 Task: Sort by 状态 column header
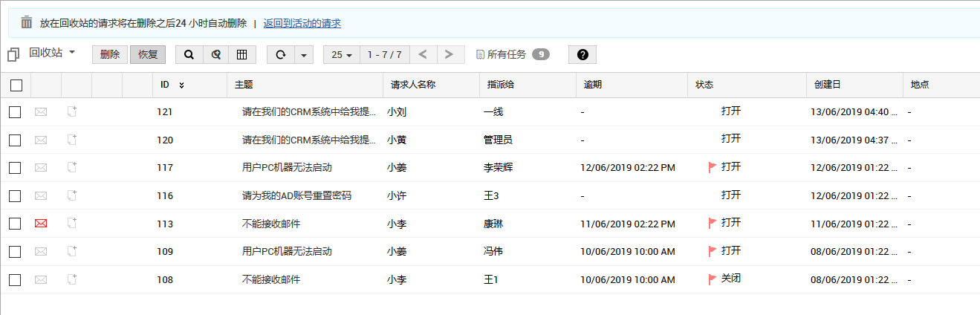coord(704,85)
